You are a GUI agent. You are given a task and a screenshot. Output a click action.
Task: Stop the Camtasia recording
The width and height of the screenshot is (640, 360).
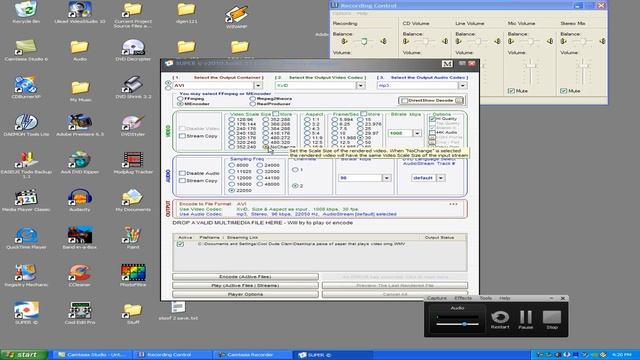click(552, 320)
